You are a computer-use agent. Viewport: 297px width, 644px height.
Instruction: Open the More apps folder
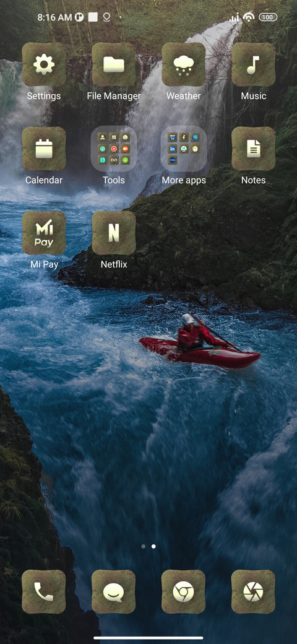[x=183, y=149]
